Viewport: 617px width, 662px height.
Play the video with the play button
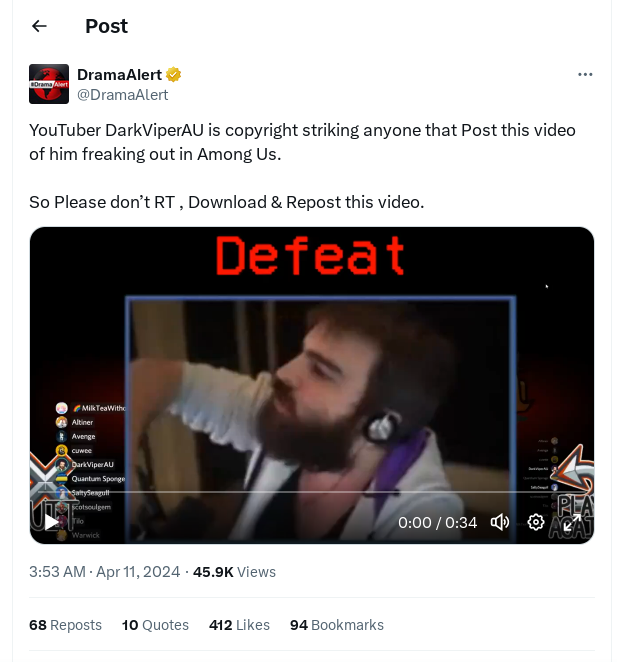52,522
